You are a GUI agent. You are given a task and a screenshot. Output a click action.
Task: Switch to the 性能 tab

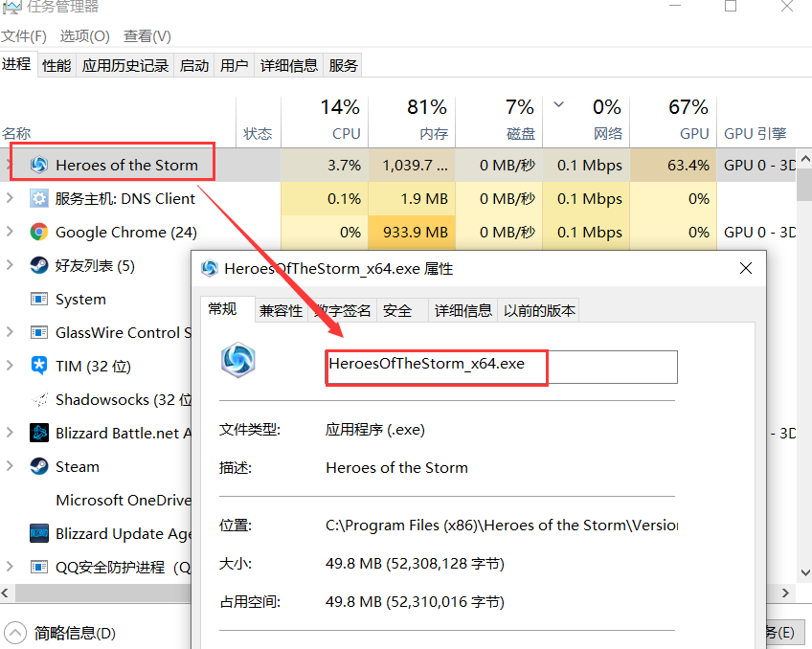click(56, 65)
